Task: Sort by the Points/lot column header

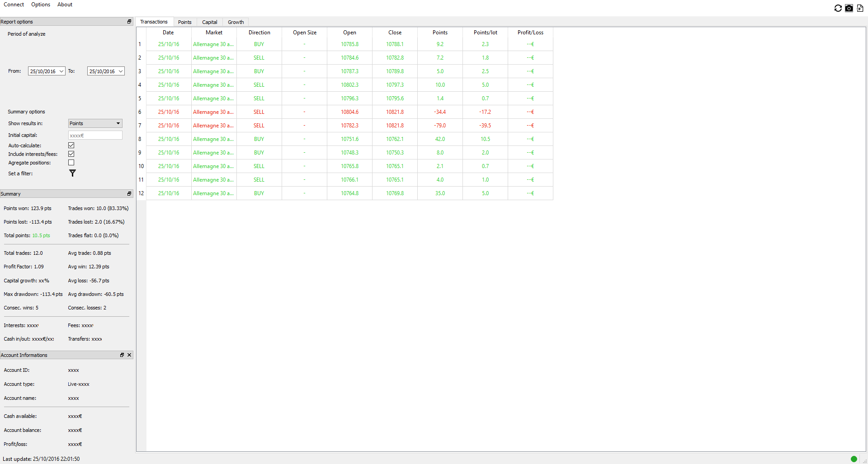Action: (485, 33)
